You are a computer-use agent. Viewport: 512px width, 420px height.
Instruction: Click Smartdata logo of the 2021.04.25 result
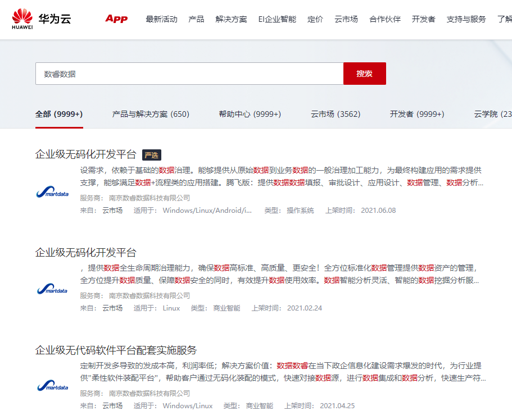(x=53, y=386)
